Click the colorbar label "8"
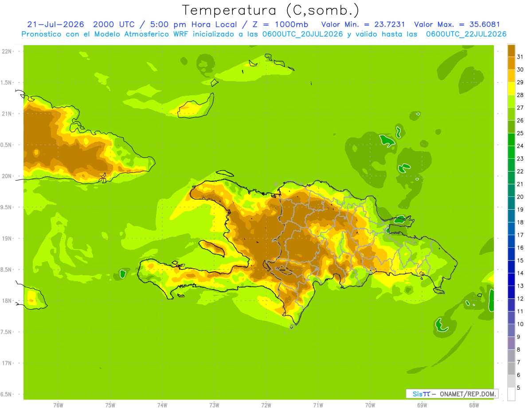This screenshot has height=411, width=532. pos(518,350)
